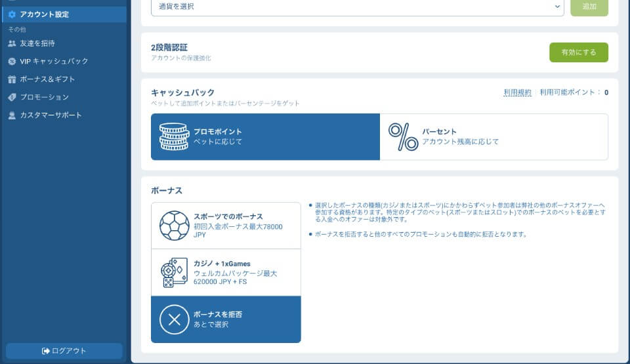Click the dropdown chevron of 通貨を選択
The image size is (630, 364).
pos(557,7)
